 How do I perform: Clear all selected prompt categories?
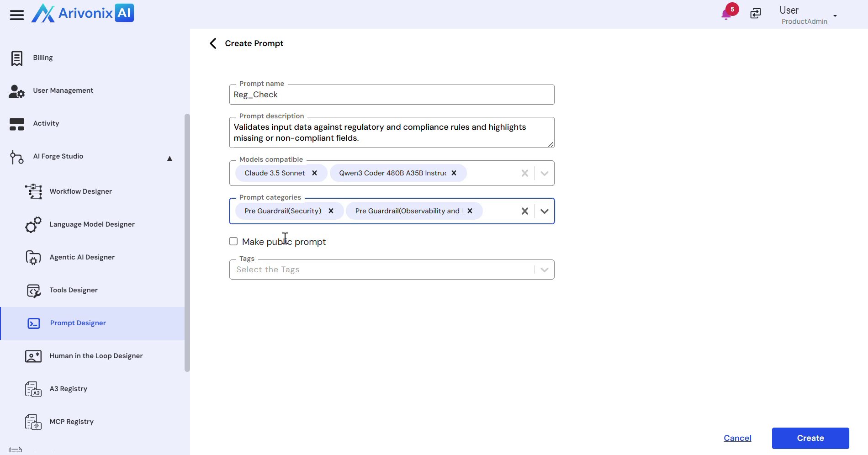pos(524,211)
